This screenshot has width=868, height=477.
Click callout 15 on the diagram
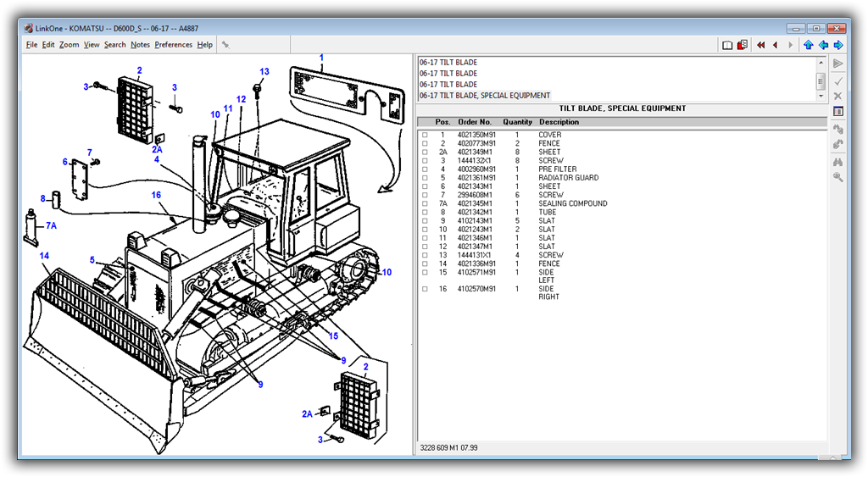[333, 336]
